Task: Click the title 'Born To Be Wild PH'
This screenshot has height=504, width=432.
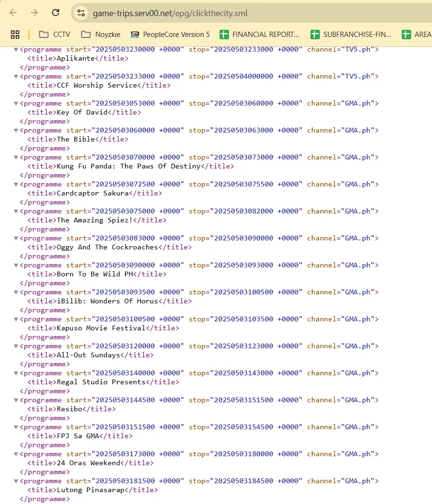Action: click(95, 274)
